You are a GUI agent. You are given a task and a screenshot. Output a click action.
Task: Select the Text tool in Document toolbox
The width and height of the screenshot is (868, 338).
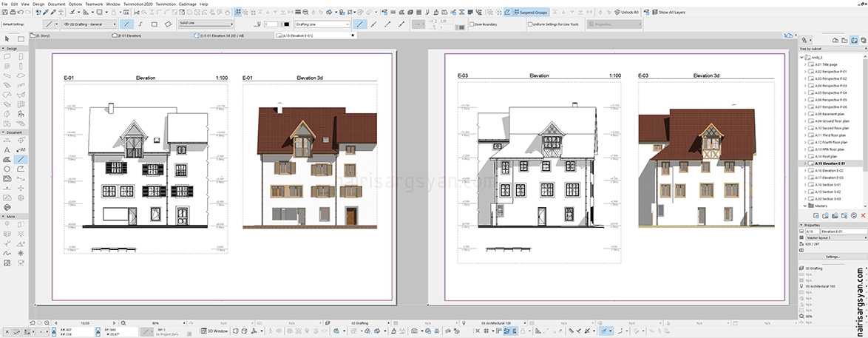point(7,149)
